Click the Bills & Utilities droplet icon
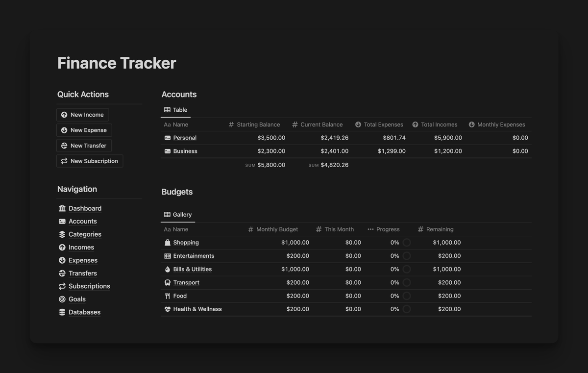 [168, 269]
